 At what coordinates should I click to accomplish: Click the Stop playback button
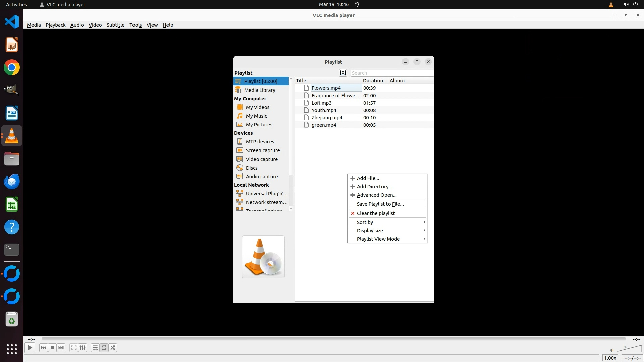click(x=52, y=348)
